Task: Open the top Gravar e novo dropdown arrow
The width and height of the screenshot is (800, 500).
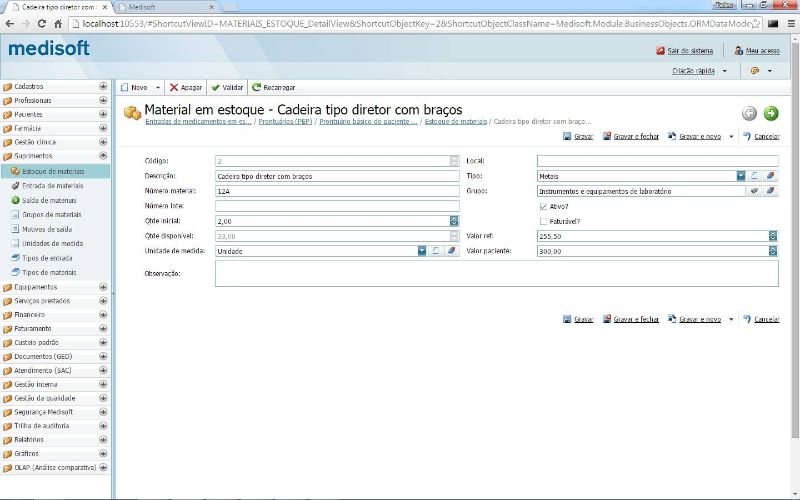Action: (731, 136)
